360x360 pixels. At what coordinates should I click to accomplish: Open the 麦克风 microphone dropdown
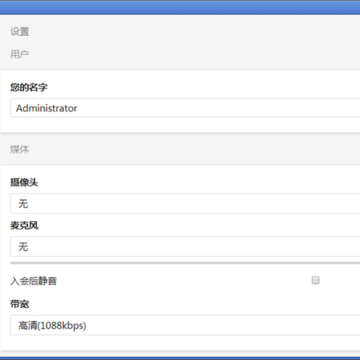(185, 247)
